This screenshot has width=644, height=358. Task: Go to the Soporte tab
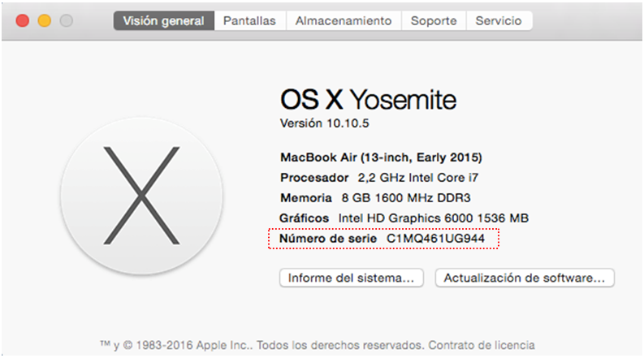[434, 21]
